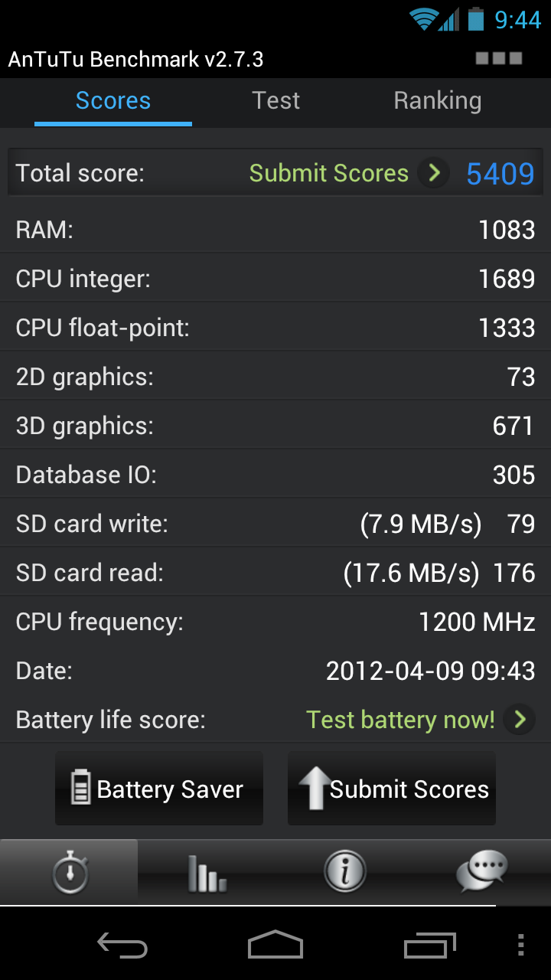The image size is (551, 980).
Task: Tap the total score value 5409
Action: coord(500,174)
